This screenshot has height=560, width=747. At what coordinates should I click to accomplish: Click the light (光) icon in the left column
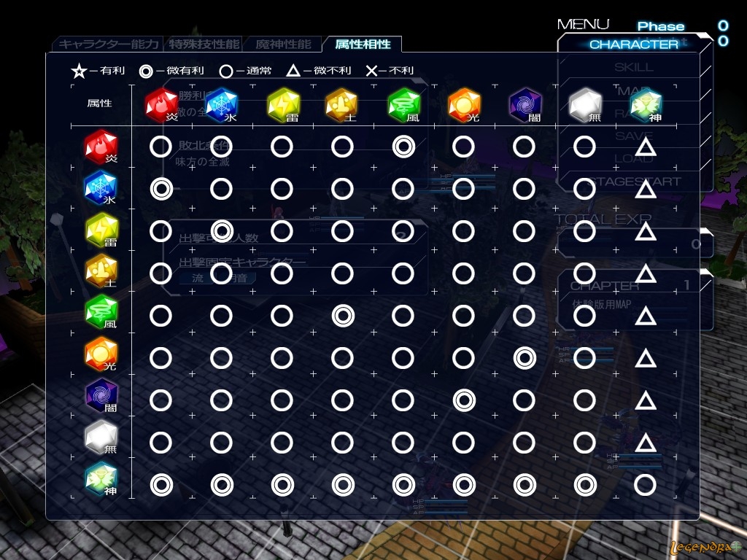pyautogui.click(x=98, y=357)
